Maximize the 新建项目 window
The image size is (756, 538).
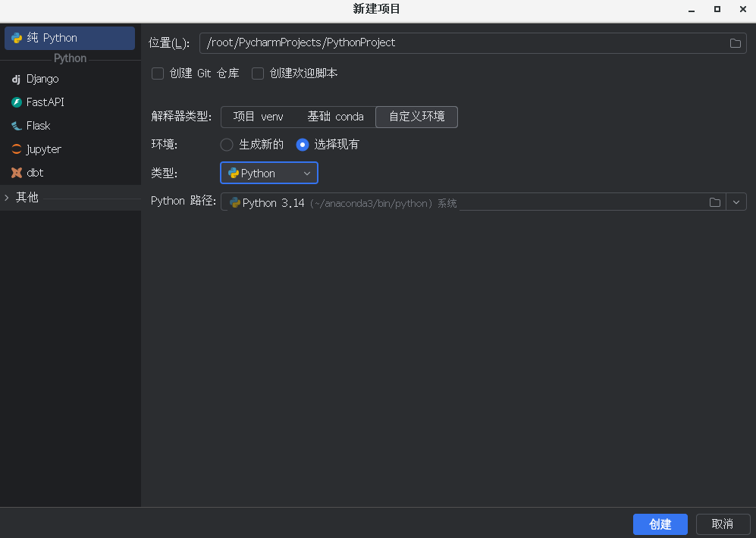pos(717,9)
